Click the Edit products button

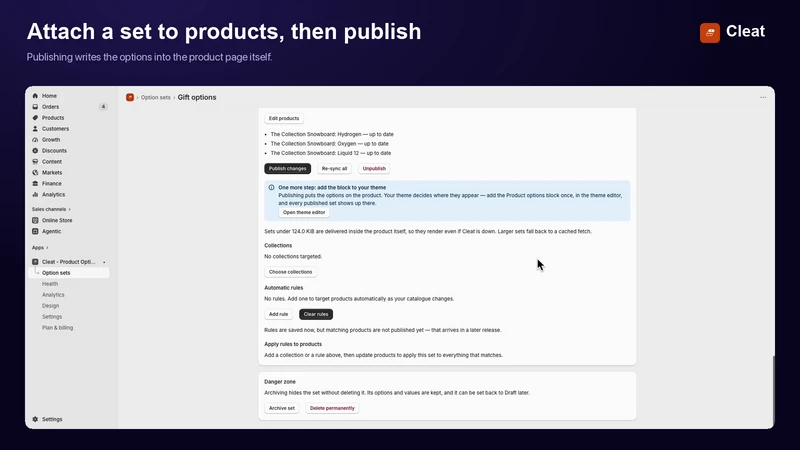[284, 118]
